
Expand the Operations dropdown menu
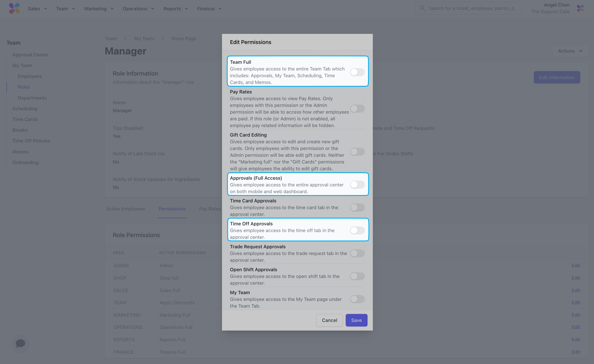(x=138, y=9)
